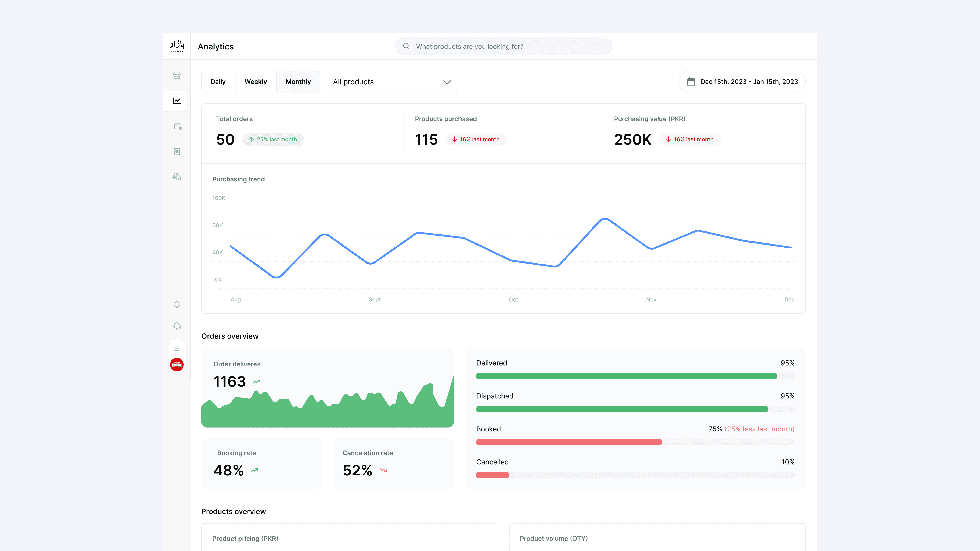This screenshot has width=980, height=551.
Task: Open the balance scales sidebar icon
Action: pos(177,177)
